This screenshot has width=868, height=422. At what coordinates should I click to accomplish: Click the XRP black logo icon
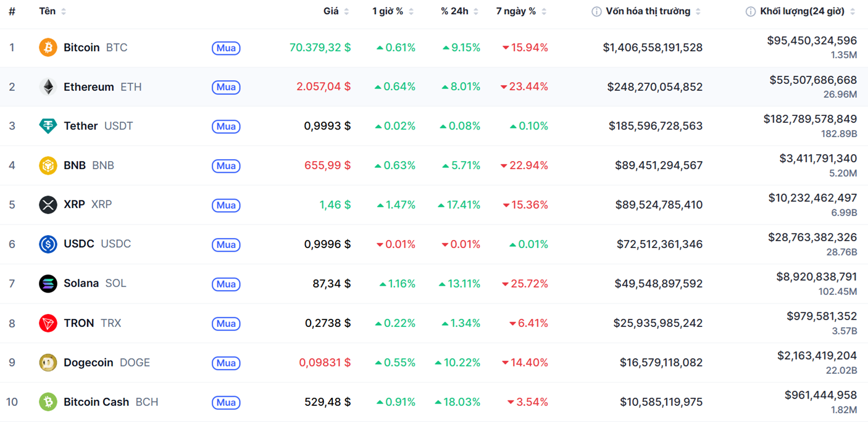click(x=48, y=205)
